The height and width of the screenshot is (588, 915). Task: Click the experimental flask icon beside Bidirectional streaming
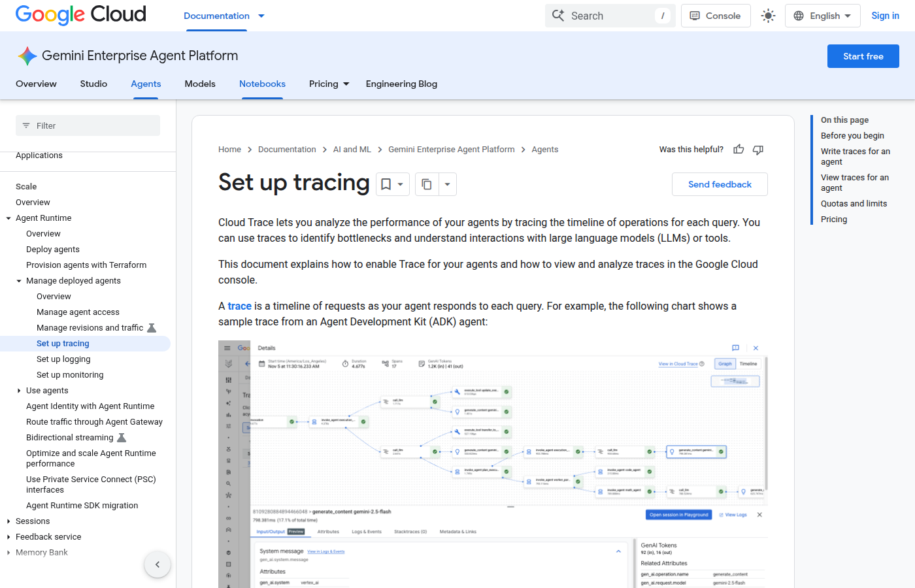tap(122, 438)
